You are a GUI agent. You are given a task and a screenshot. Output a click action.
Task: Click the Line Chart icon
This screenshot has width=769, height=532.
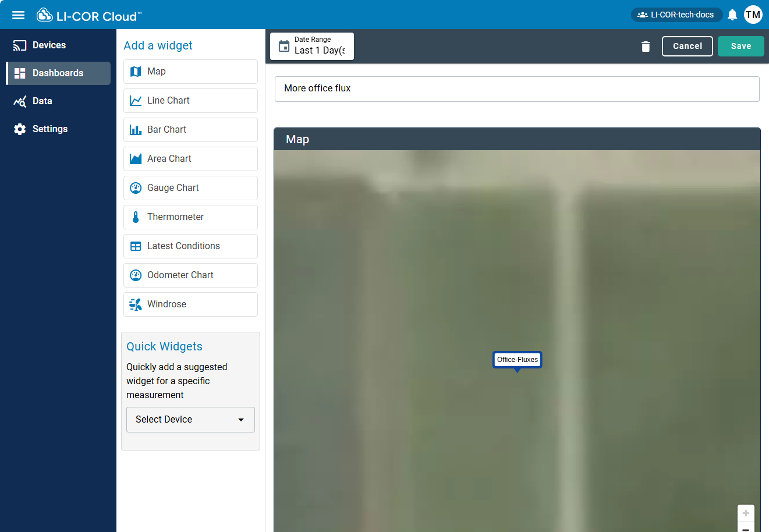click(x=136, y=101)
